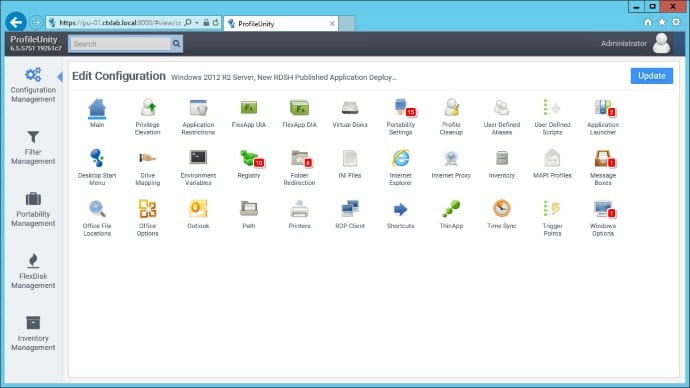This screenshot has height=388, width=690.
Task: Open the Administrator user menu
Action: [x=635, y=43]
